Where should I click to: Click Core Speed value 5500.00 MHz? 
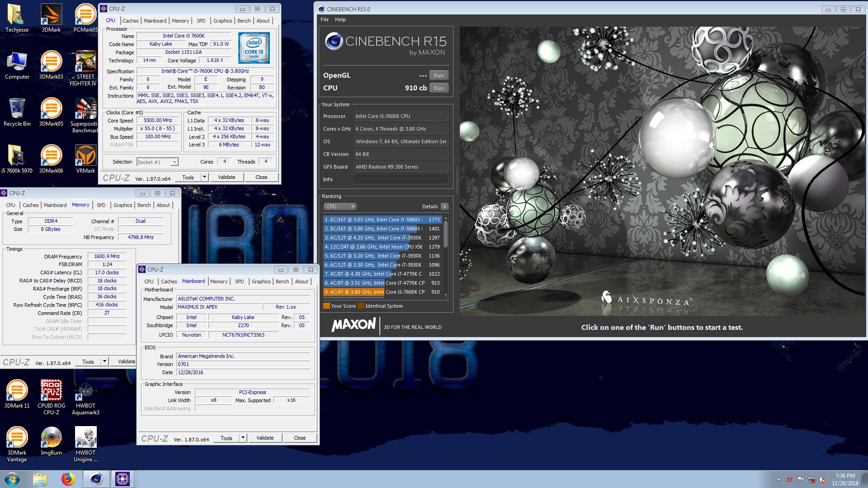pos(158,121)
